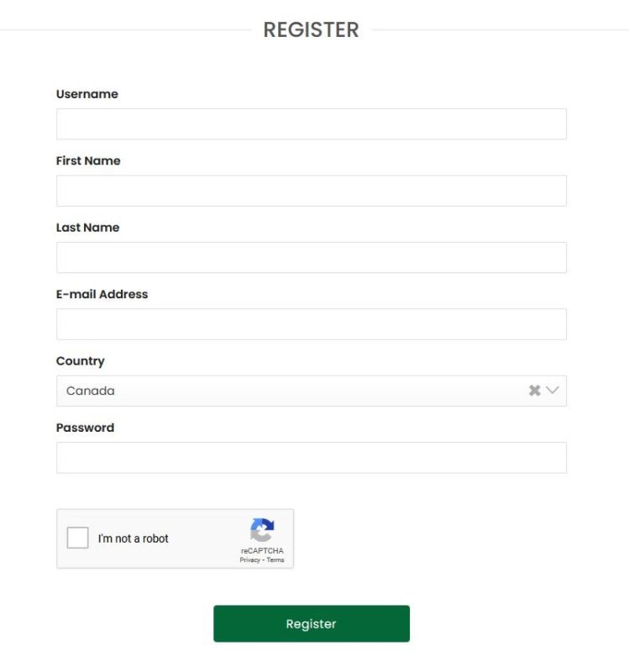Viewport: 629px width, 672px height.
Task: Click the E-mail Address label
Action: 102,294
